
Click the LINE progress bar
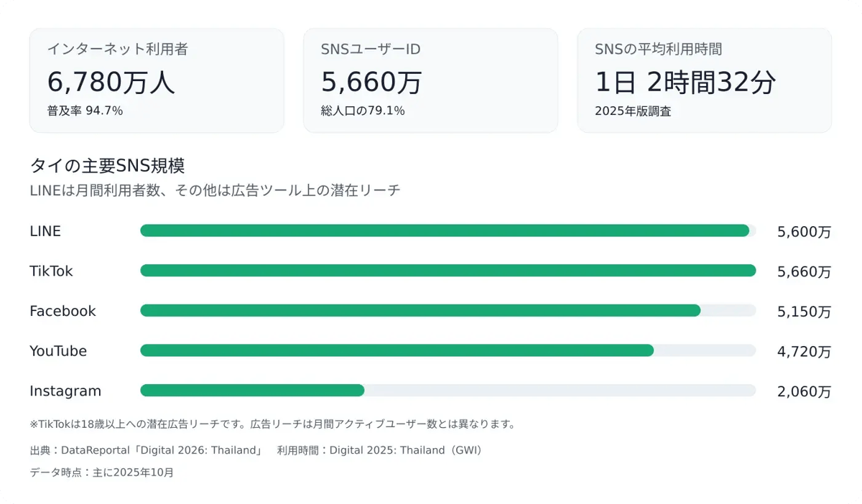(x=448, y=230)
